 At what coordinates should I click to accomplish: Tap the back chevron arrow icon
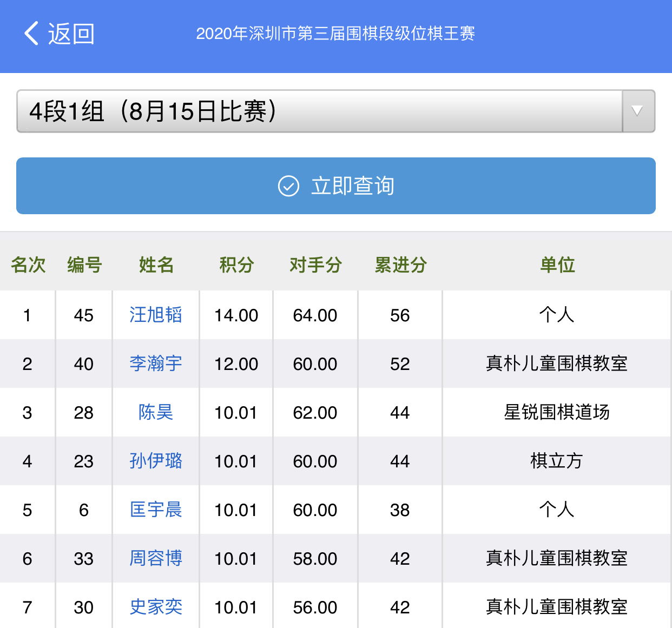point(31,34)
